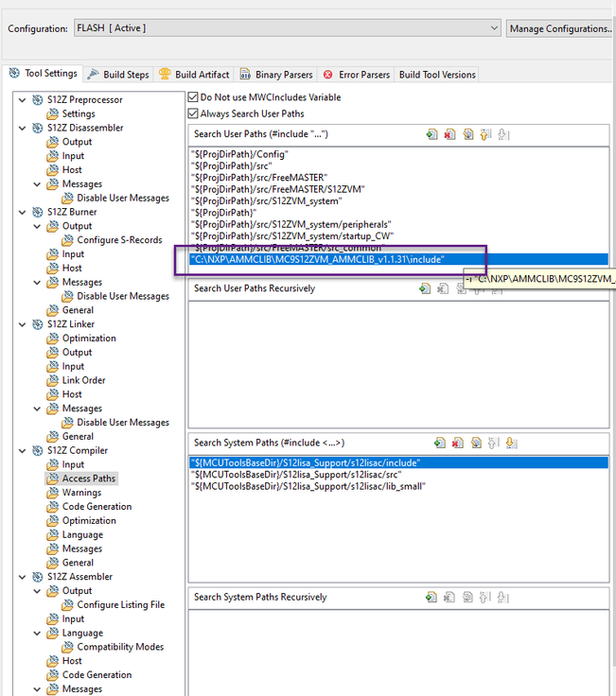Click Manage Configurations button
This screenshot has width=616, height=696.
point(561,28)
